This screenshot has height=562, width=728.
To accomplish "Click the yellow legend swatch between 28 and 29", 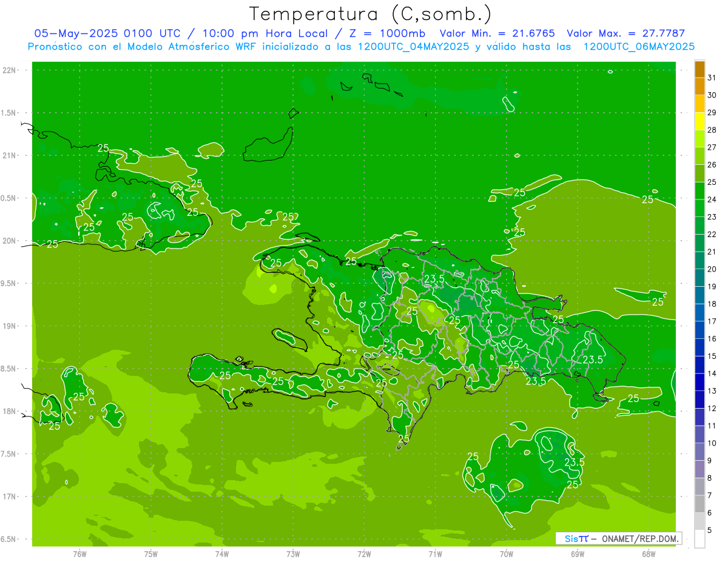I will tap(699, 121).
